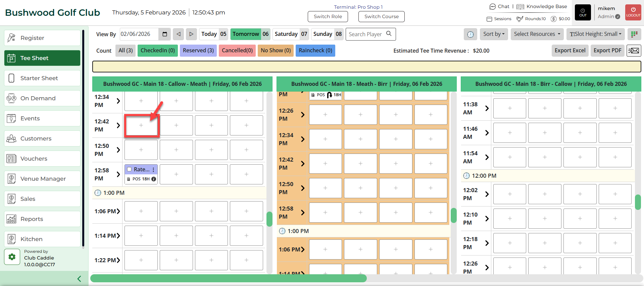The image size is (644, 286).
Task: Open Slot Height Small dropdown
Action: pos(595,34)
